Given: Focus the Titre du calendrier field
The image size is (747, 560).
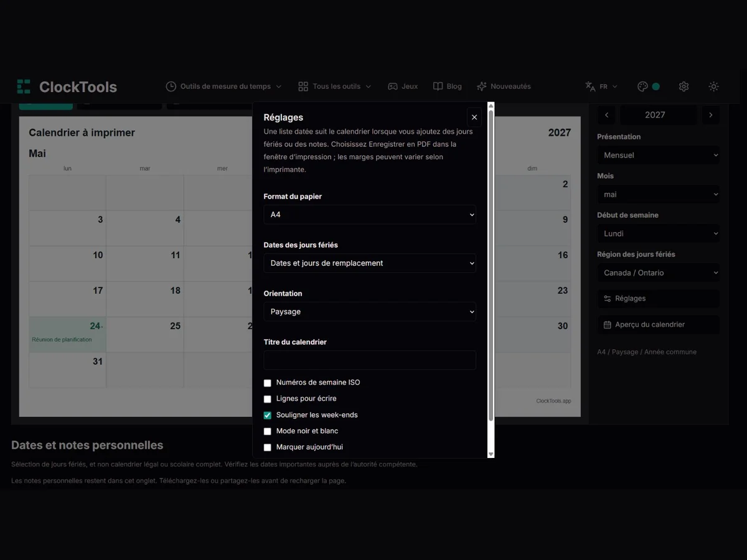Looking at the screenshot, I should click(370, 360).
